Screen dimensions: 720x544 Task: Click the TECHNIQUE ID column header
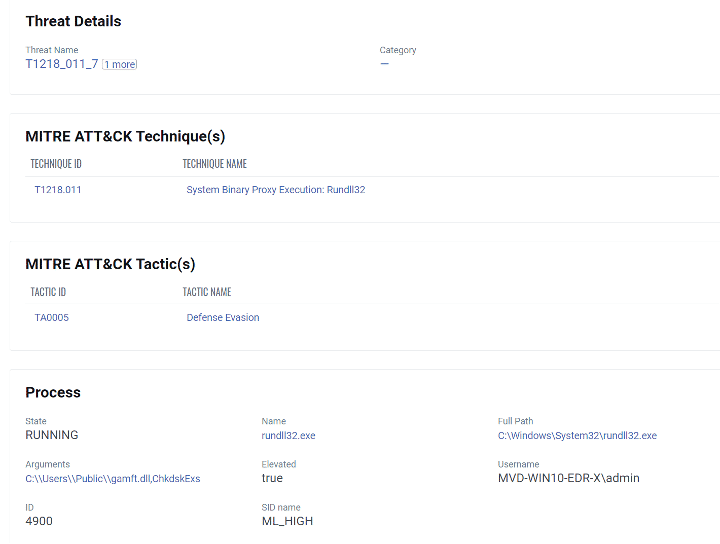[x=56, y=164]
